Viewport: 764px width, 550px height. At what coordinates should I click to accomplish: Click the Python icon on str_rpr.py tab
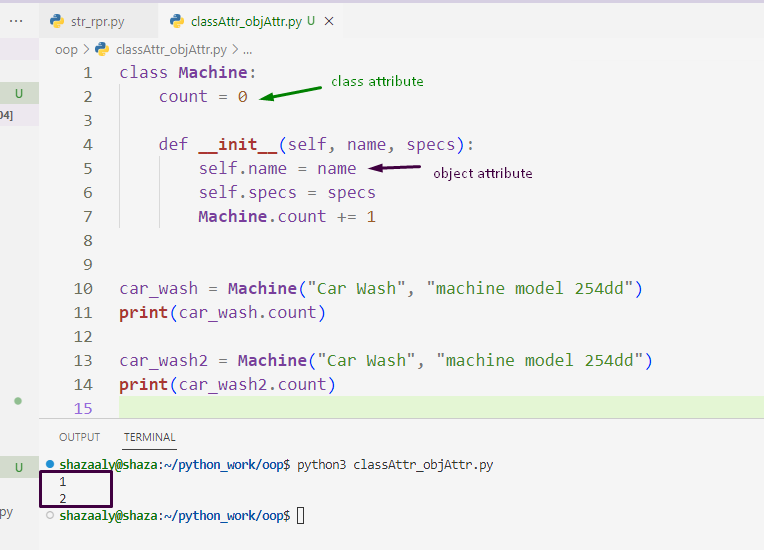tap(57, 21)
